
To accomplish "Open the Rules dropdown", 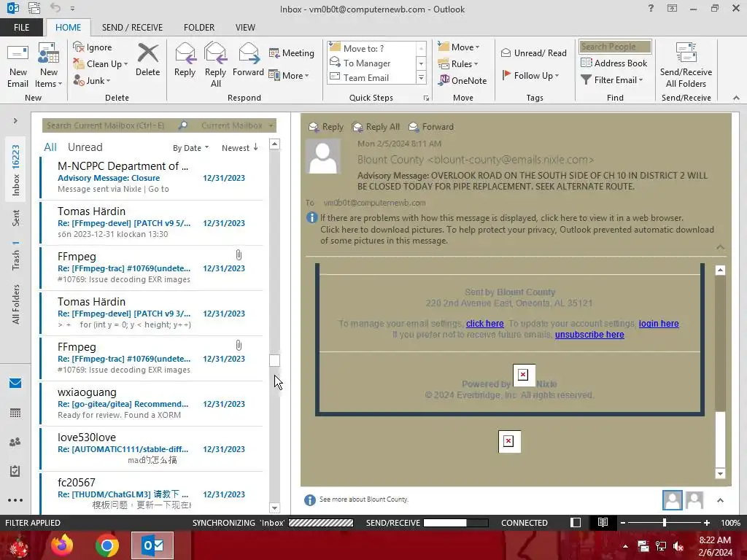I will click(458, 63).
